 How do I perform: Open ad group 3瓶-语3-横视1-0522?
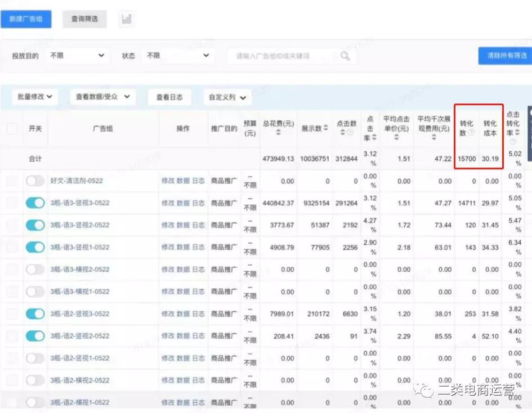(x=80, y=291)
